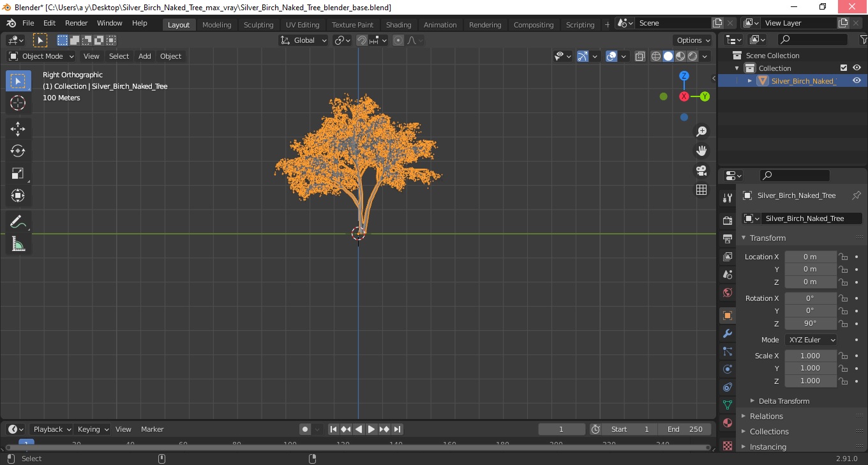Screen dimensions: 868x465
Task: Select the Select Box tool
Action: [x=18, y=80]
